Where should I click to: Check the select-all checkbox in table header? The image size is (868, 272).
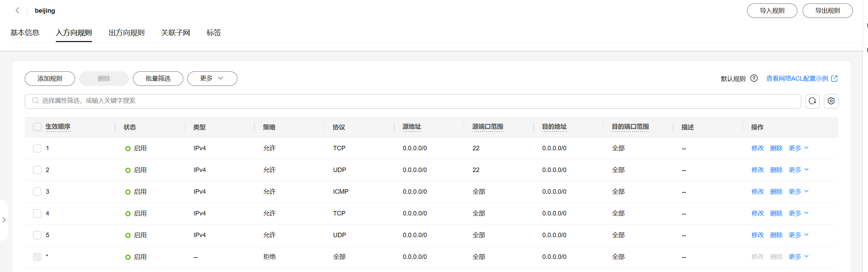click(37, 127)
